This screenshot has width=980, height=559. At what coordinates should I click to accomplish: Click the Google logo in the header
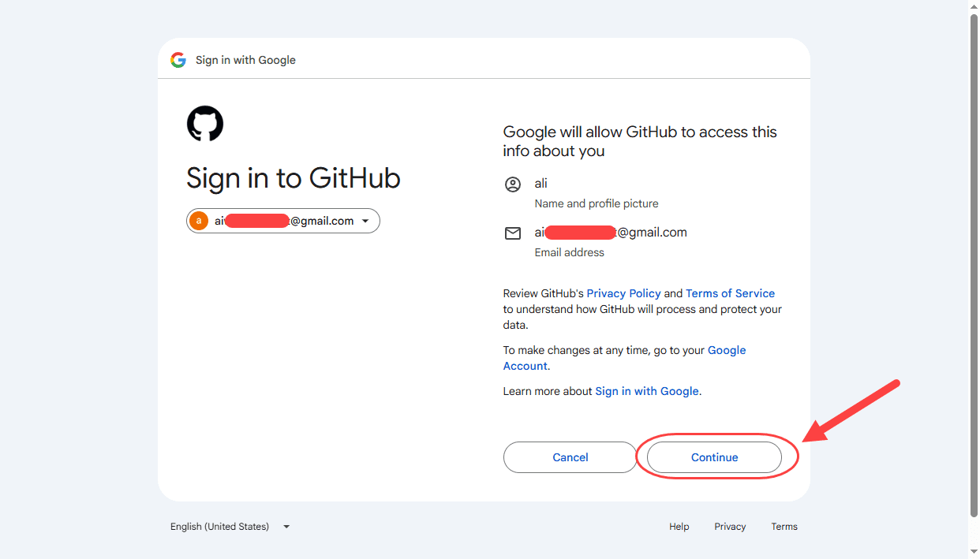point(178,60)
